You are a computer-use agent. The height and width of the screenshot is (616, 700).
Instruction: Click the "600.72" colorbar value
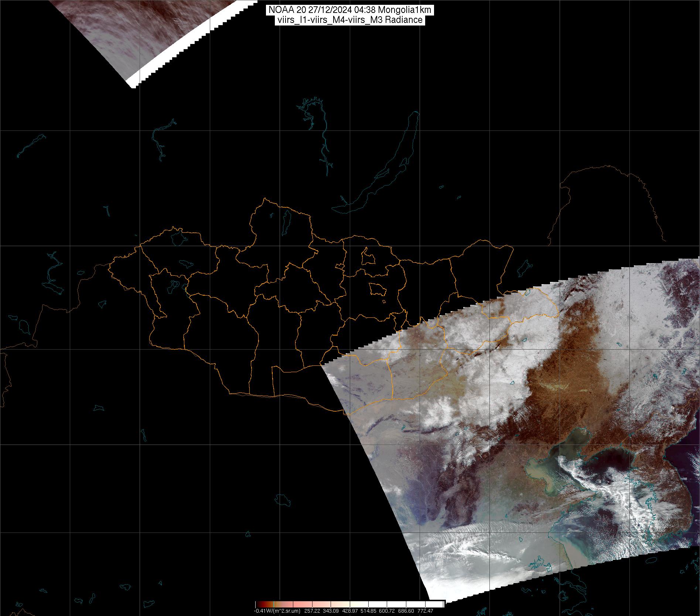pyautogui.click(x=387, y=611)
